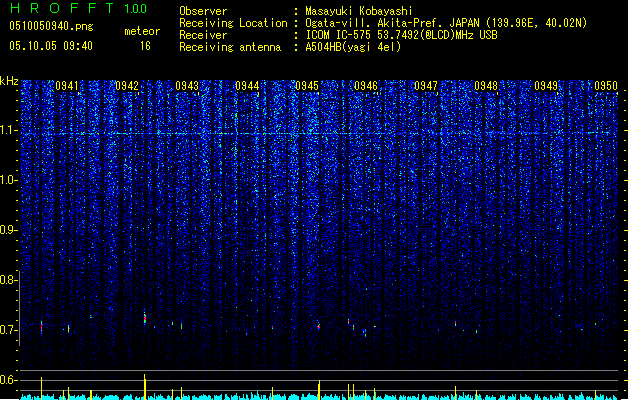
Task: Click the 0941 time marker
Action: 67,86
